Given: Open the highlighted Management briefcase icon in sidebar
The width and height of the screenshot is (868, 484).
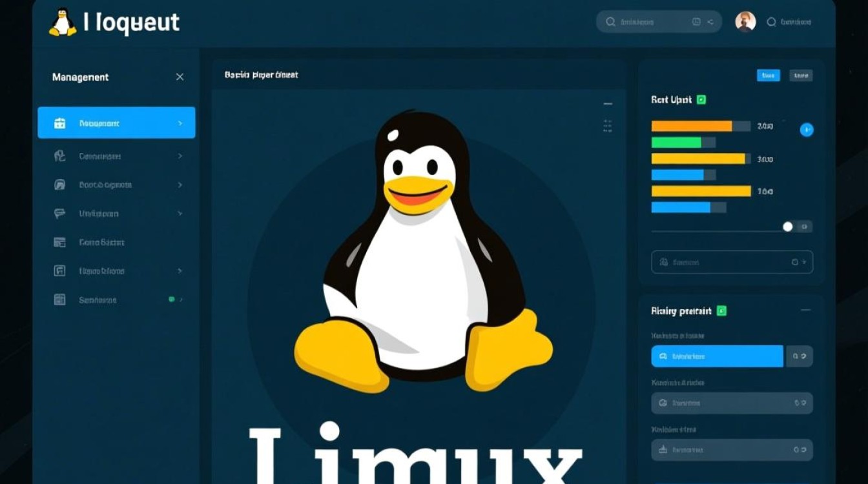Looking at the screenshot, I should pyautogui.click(x=59, y=122).
